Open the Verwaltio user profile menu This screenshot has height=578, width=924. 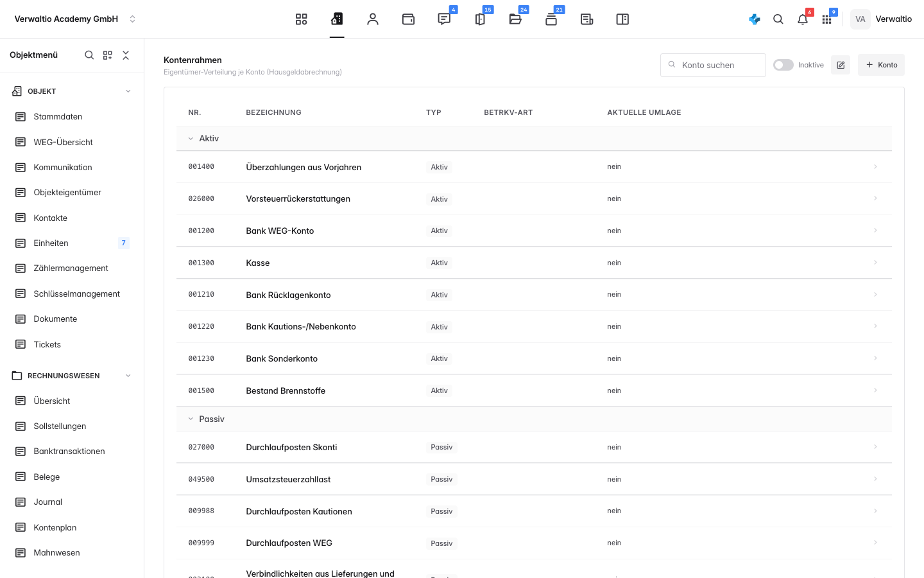point(882,19)
